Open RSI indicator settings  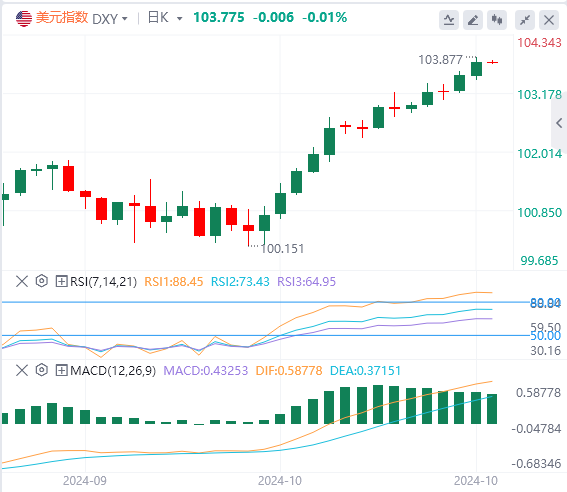tap(42, 281)
